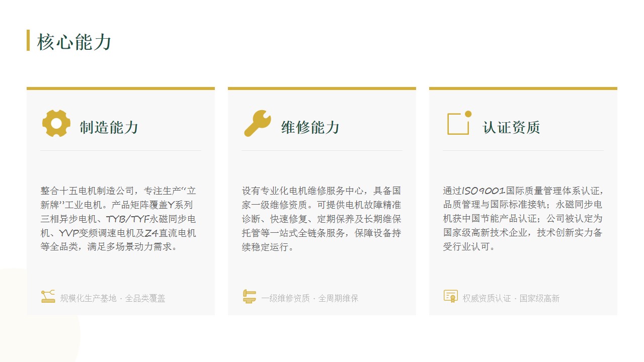Screen dimensions: 644x362
Task: Click the gear icon beside 制造能力
Action: (x=56, y=124)
